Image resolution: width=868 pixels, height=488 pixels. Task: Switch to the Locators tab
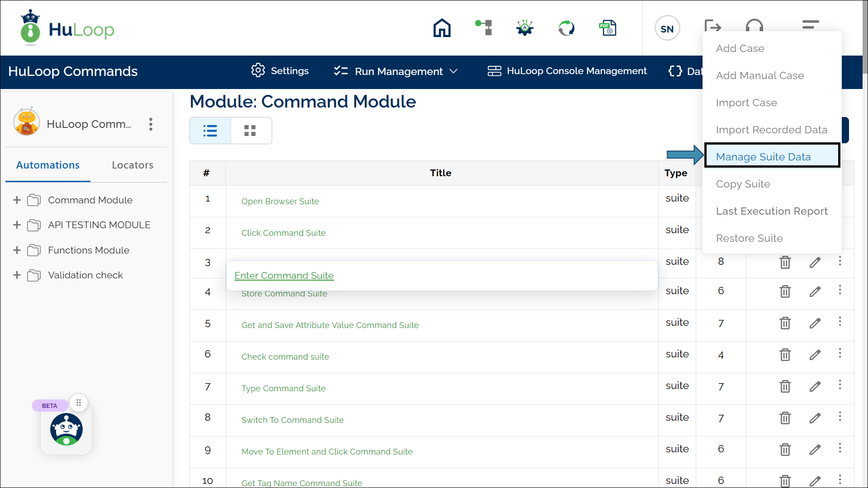[x=132, y=165]
